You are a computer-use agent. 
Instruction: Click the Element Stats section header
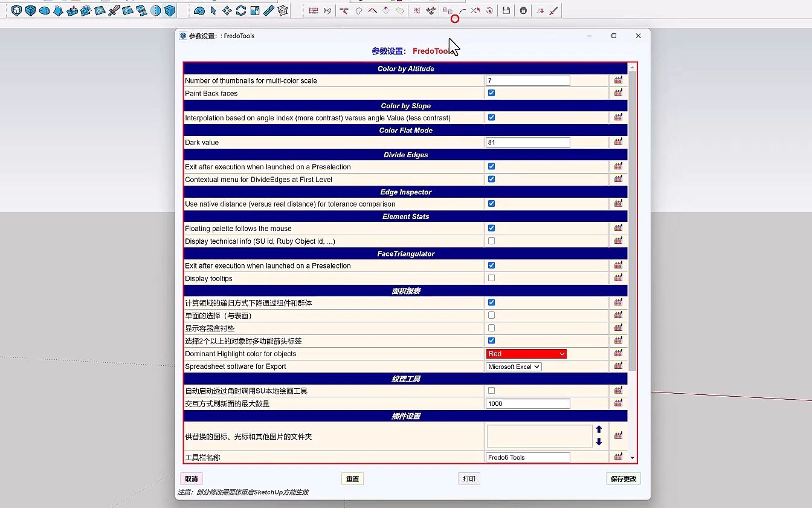[x=406, y=217]
